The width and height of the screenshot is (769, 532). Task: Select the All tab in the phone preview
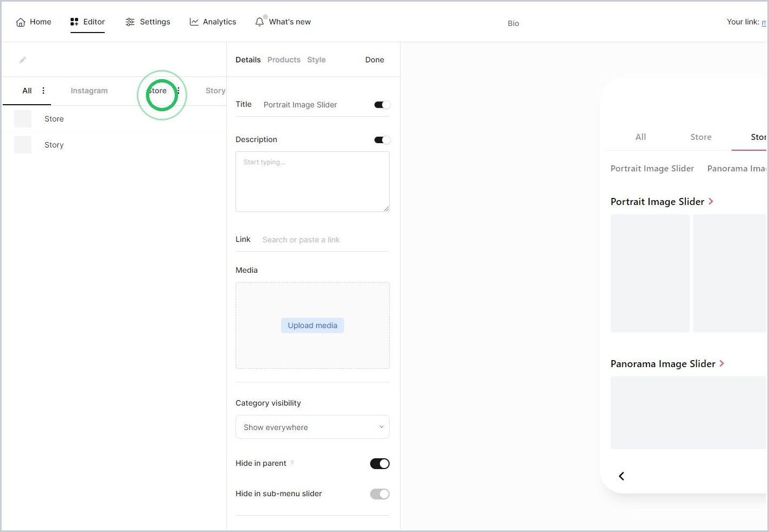pyautogui.click(x=641, y=137)
